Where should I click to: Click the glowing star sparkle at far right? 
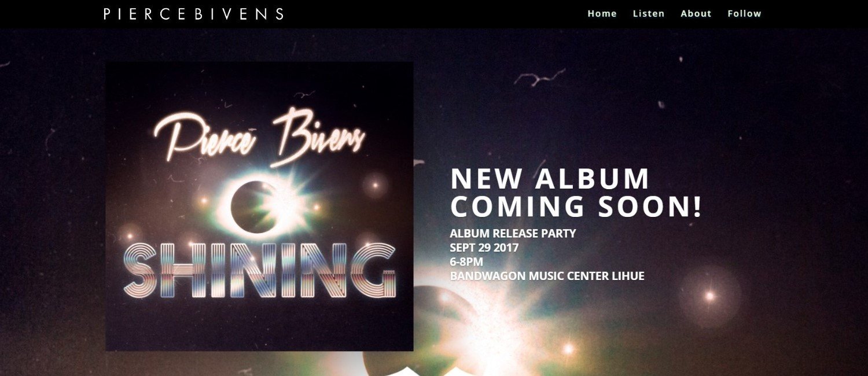pyautogui.click(x=709, y=296)
